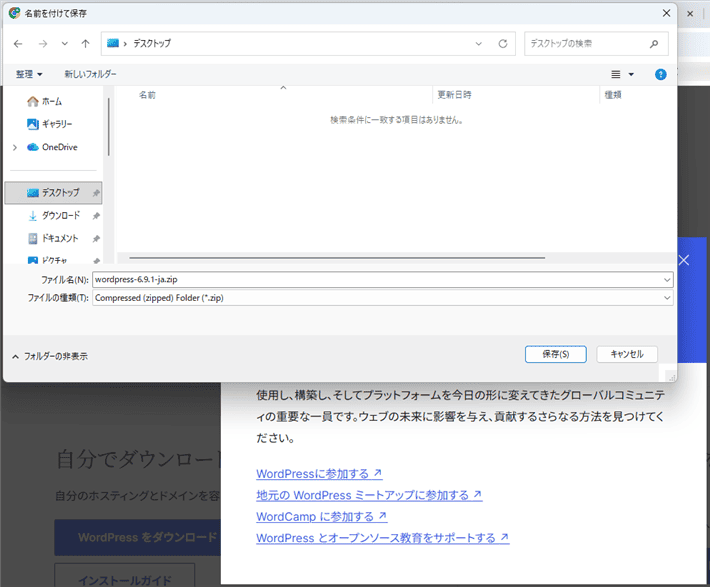Viewport: 710px width, 587px height.
Task: Open help with the blue question icon
Action: (660, 74)
